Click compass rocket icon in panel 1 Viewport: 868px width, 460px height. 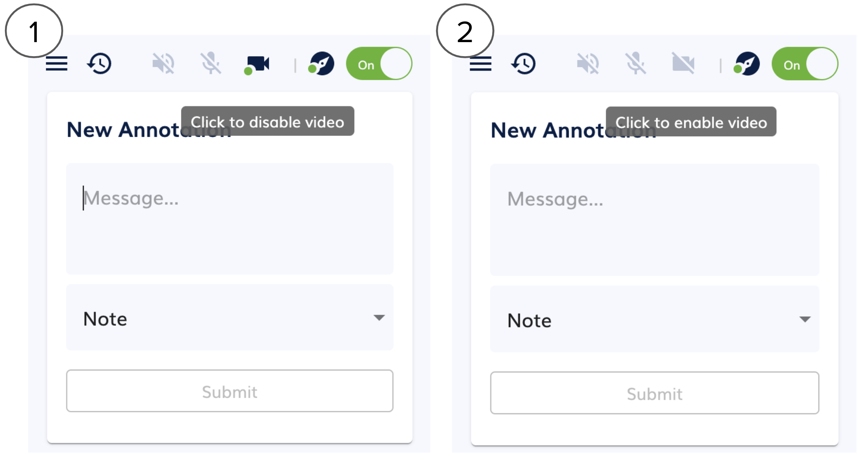(321, 64)
